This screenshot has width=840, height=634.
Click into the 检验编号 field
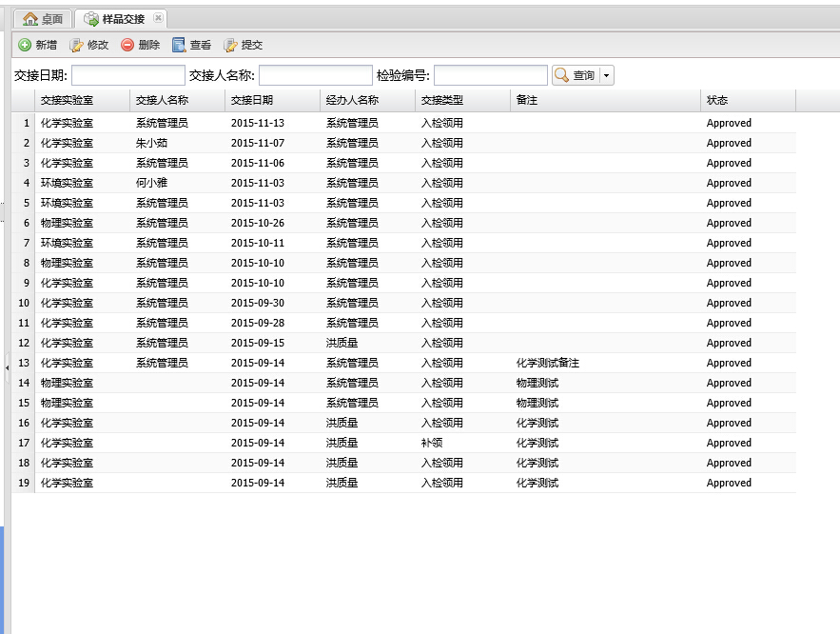490,75
